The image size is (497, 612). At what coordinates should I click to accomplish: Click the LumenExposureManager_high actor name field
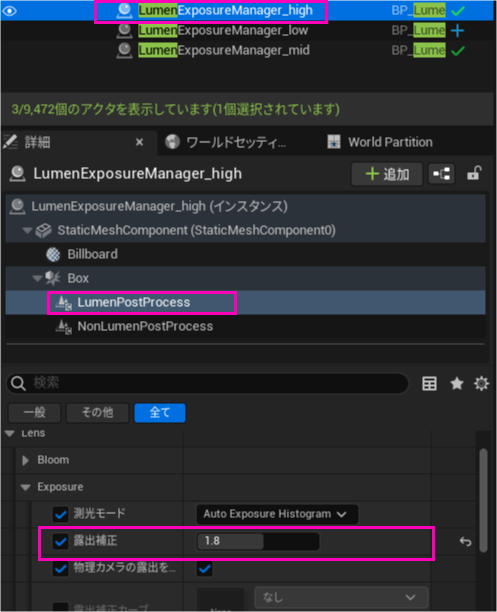(137, 174)
